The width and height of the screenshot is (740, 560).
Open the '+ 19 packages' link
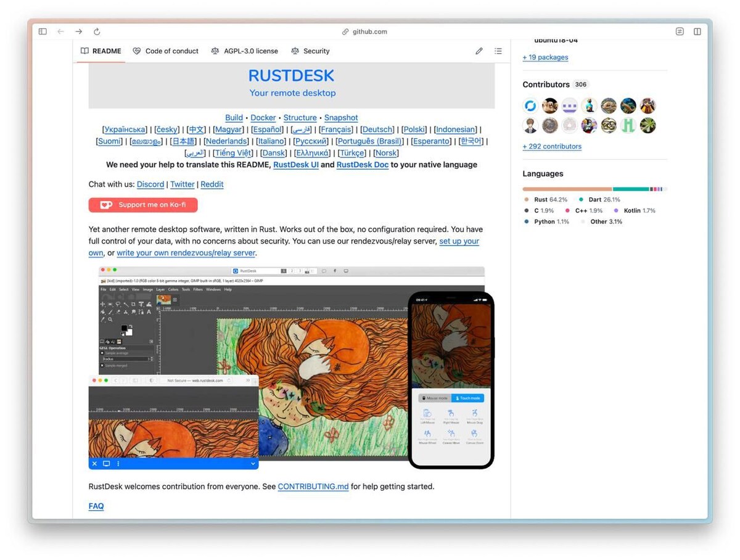tap(545, 57)
